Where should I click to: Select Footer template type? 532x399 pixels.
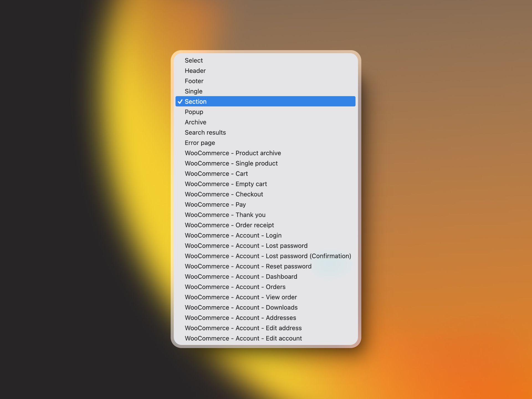coord(265,81)
